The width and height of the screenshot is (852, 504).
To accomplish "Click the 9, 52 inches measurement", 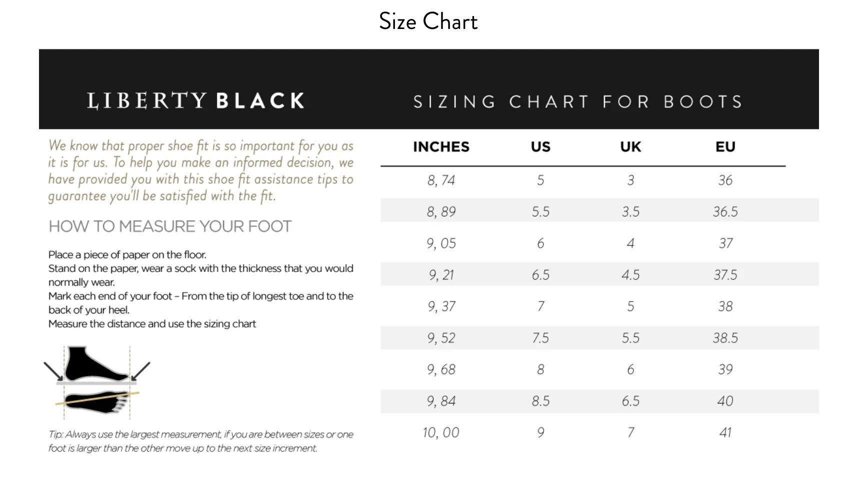I will (x=441, y=338).
